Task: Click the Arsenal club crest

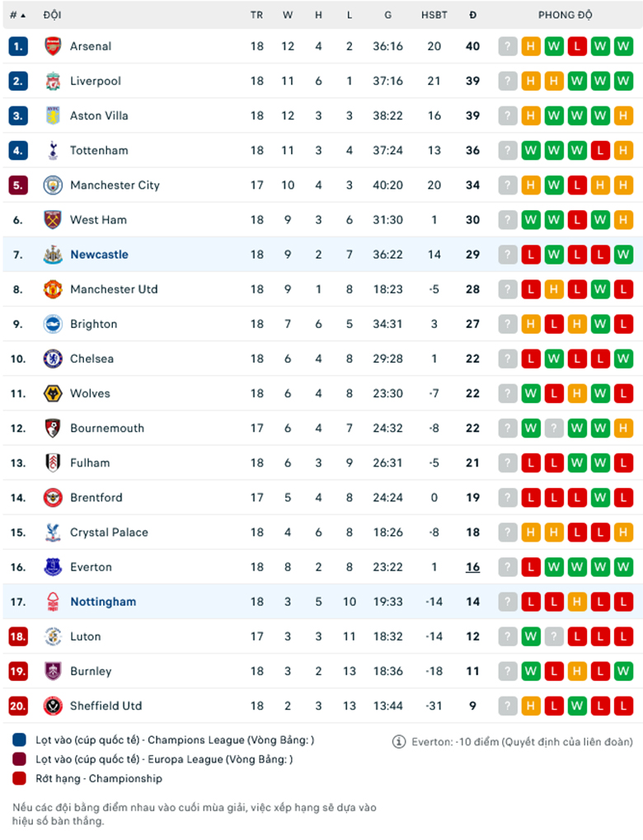Action: (53, 46)
